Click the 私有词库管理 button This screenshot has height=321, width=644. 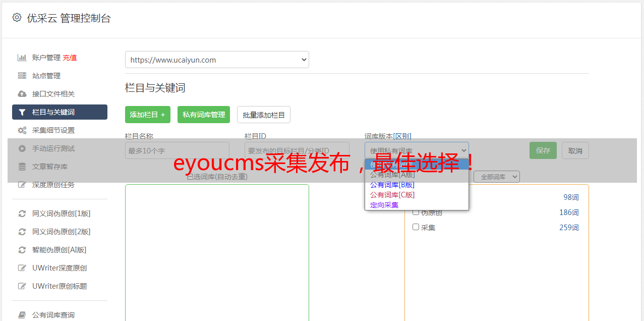click(204, 115)
